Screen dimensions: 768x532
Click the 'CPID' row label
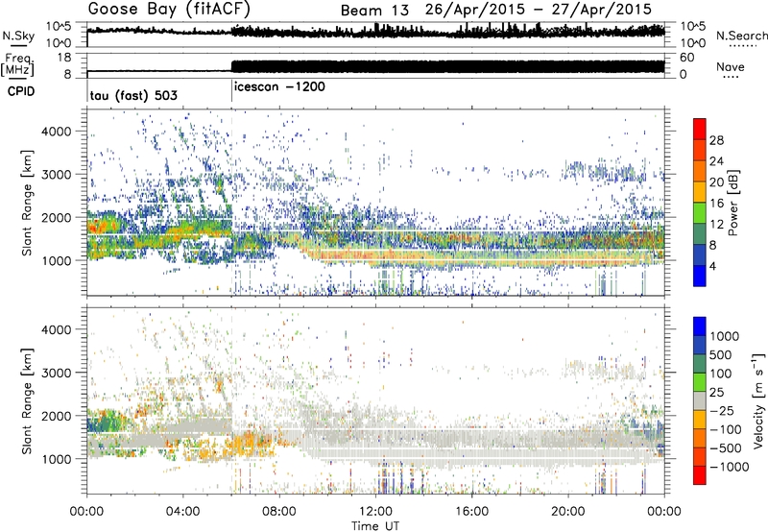[21, 91]
